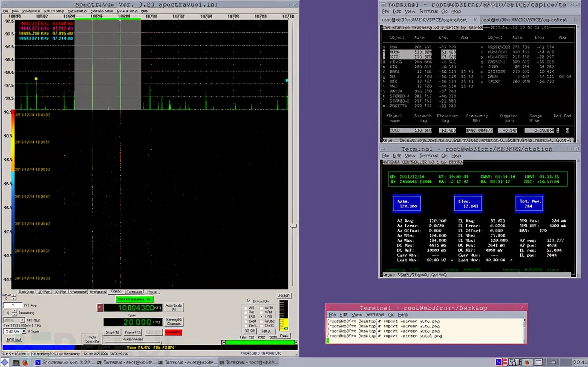This screenshot has height=367, width=588.
Task: Close the first terminal tab with X
Action: [x=476, y=20]
